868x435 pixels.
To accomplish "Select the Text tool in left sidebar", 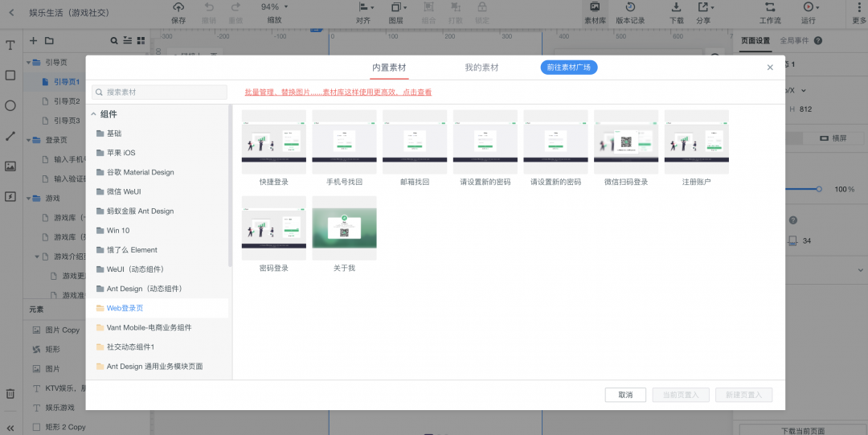I will pos(10,46).
